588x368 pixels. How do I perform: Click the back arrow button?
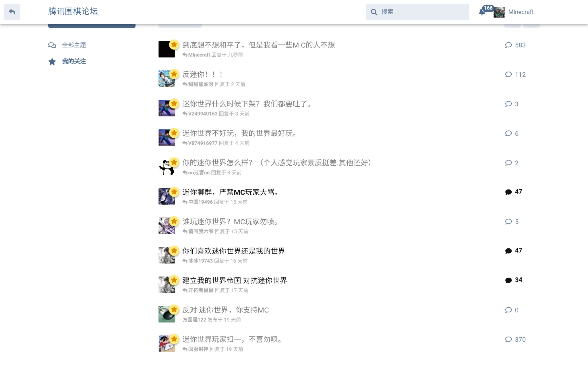[12, 12]
